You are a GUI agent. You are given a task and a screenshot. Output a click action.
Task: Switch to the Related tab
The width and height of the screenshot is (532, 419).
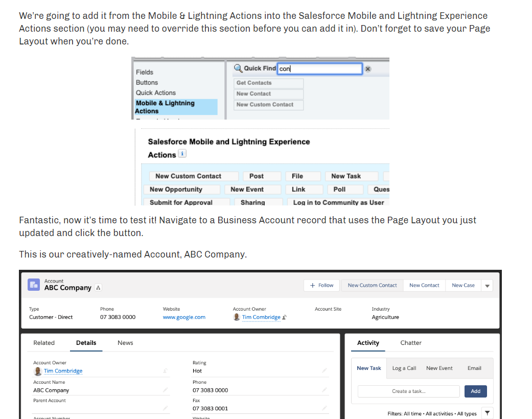click(x=44, y=343)
